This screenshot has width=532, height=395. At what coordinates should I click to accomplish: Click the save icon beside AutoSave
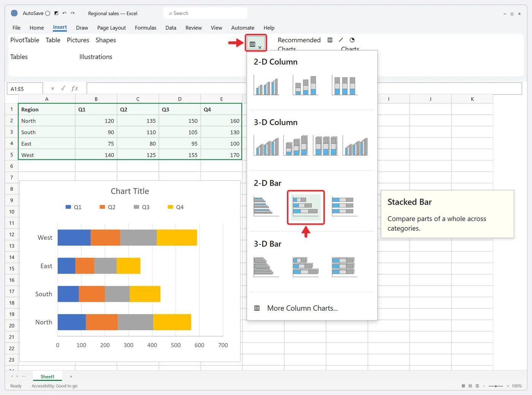tap(56, 13)
